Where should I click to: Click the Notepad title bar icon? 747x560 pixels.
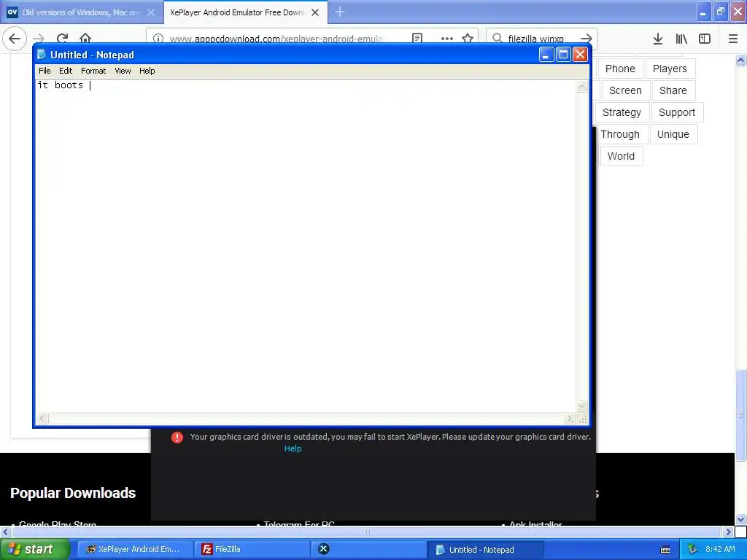coord(42,55)
